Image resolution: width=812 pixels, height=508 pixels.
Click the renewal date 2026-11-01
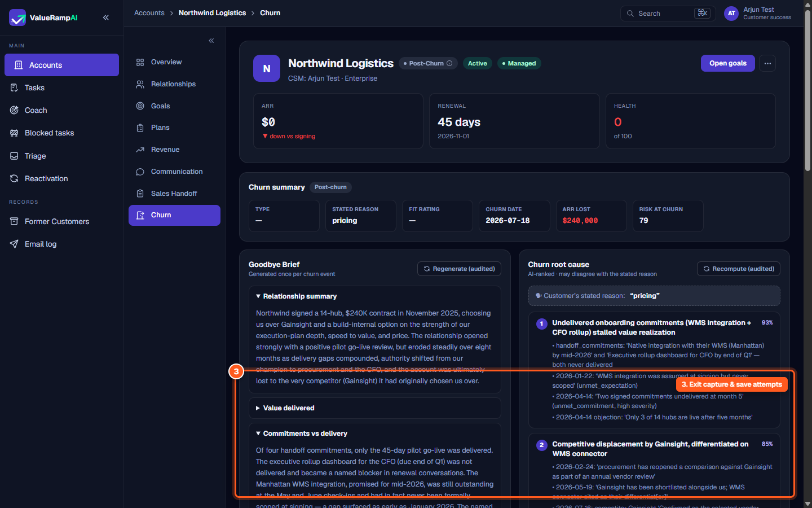[453, 136]
